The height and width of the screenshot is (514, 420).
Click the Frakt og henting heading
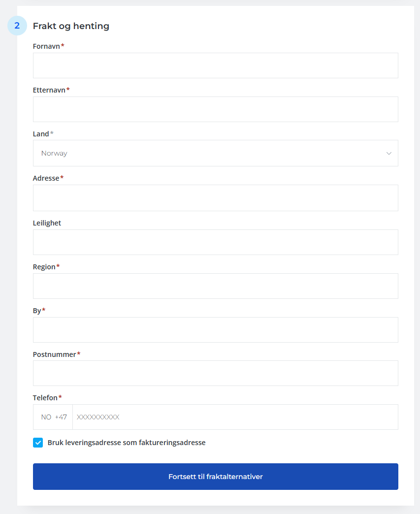(x=71, y=26)
